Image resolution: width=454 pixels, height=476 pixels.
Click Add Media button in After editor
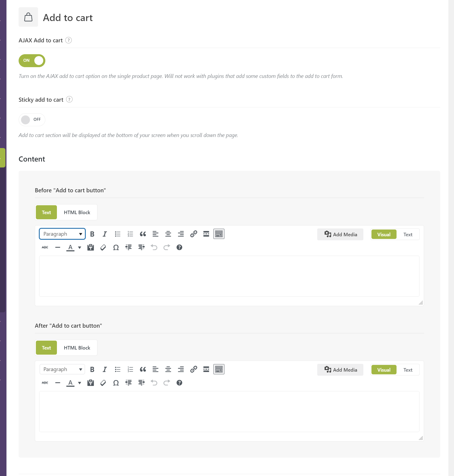pyautogui.click(x=340, y=370)
